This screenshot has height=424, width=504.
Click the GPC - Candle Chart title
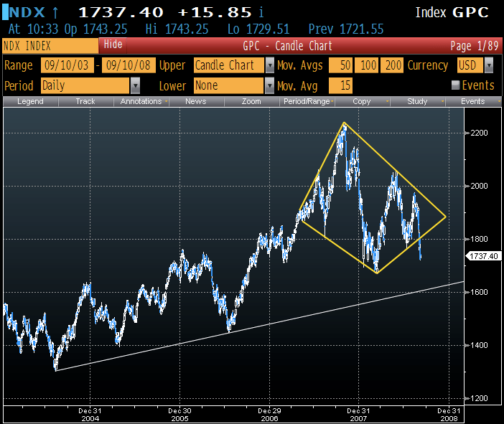point(287,46)
